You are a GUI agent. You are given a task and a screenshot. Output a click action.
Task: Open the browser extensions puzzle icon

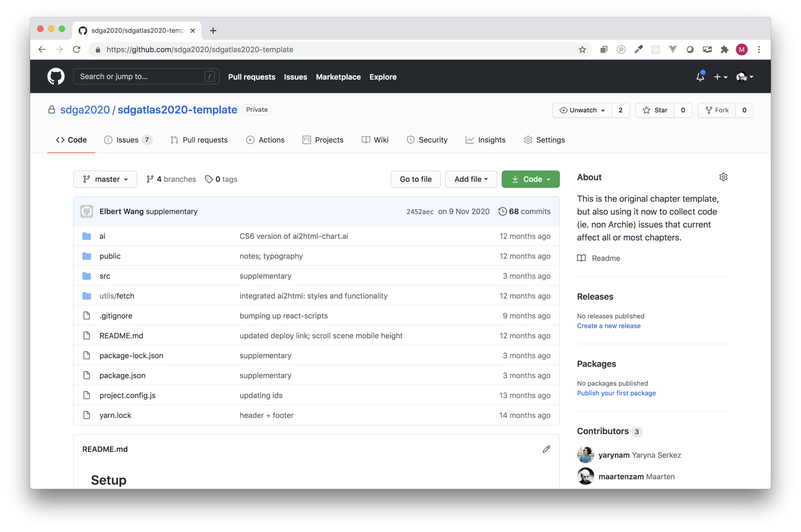coord(724,50)
